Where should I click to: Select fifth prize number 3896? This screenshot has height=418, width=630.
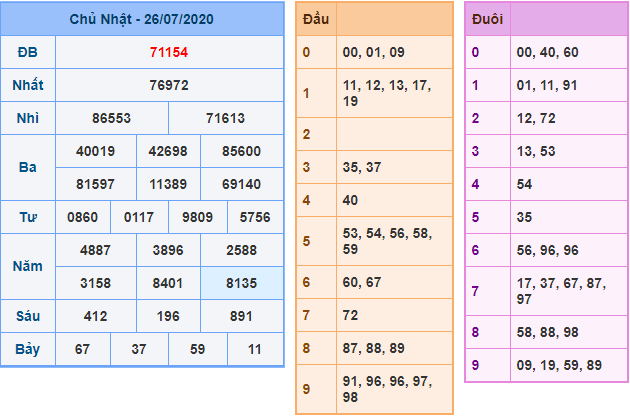click(x=168, y=250)
